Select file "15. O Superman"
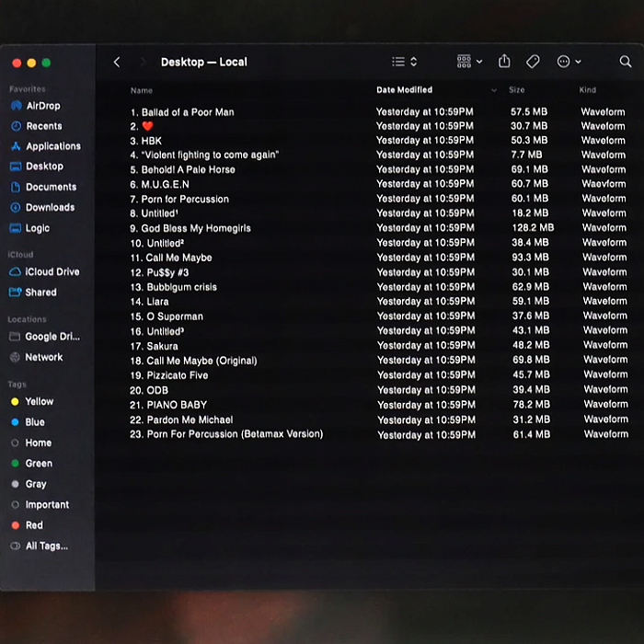Viewport: 644px width, 644px height. [167, 316]
